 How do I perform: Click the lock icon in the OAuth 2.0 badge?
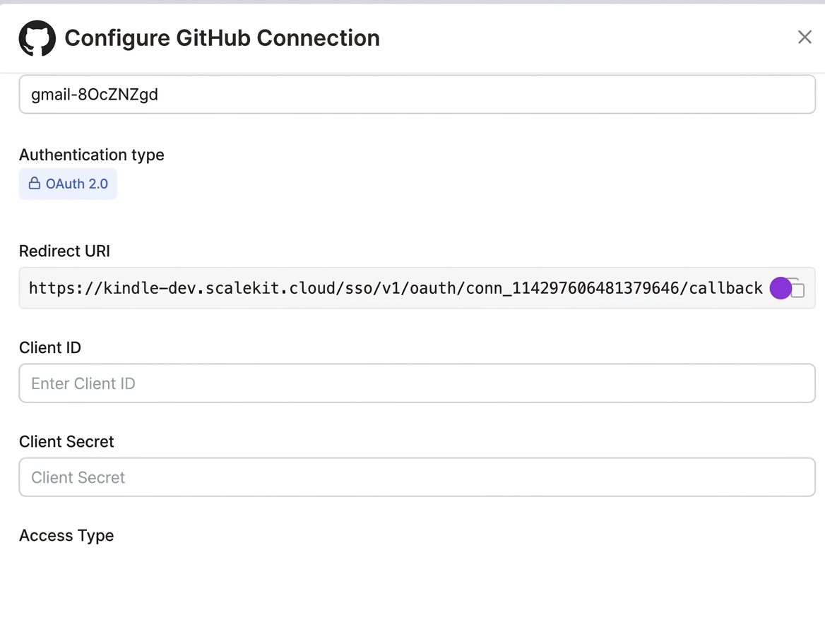[34, 183]
